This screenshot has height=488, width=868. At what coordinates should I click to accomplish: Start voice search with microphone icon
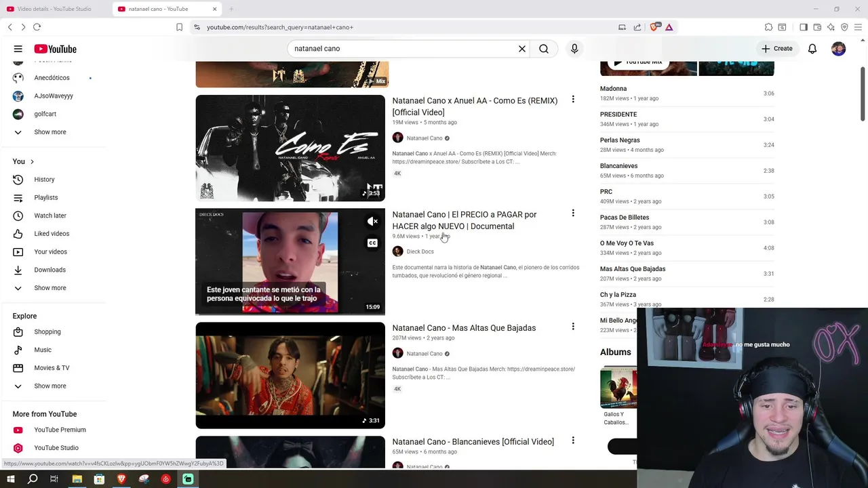click(574, 49)
